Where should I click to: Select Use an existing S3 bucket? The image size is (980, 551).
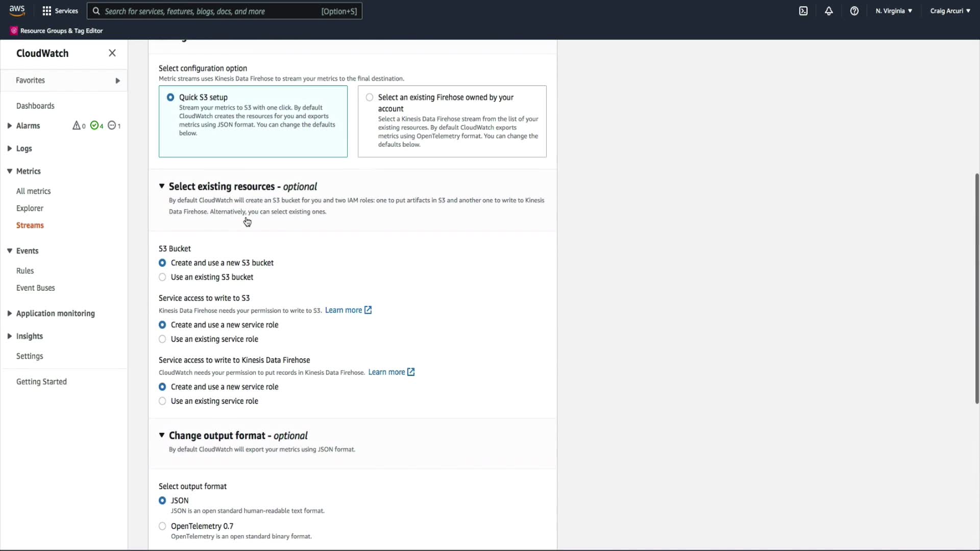coord(162,277)
